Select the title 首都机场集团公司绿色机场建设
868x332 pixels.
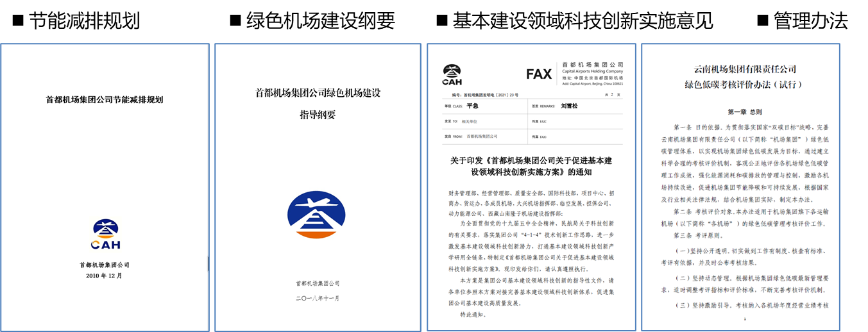[318, 93]
